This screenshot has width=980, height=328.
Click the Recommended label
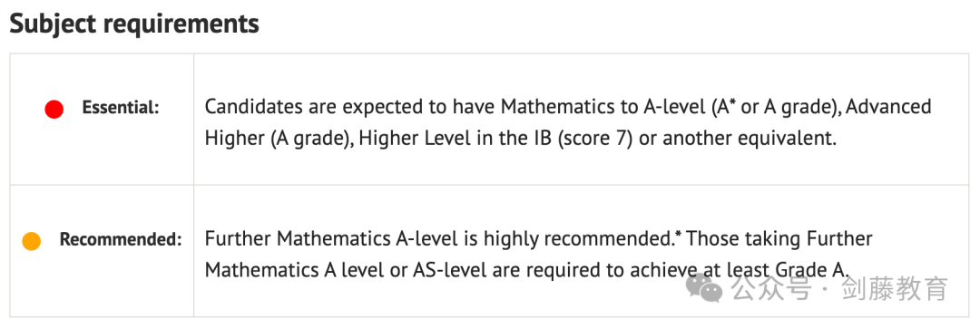(121, 239)
